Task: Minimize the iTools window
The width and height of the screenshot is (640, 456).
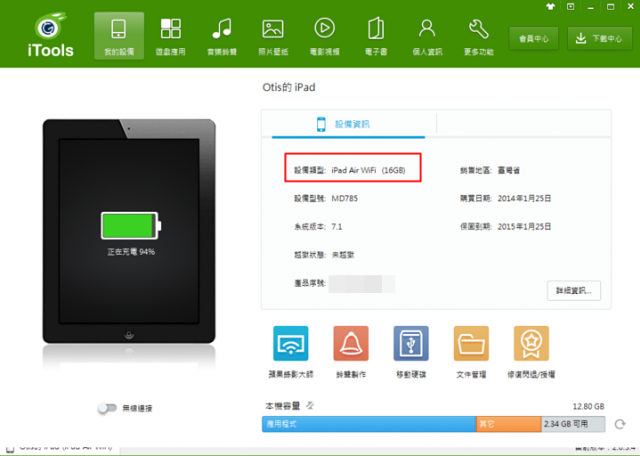Action: tap(591, 7)
